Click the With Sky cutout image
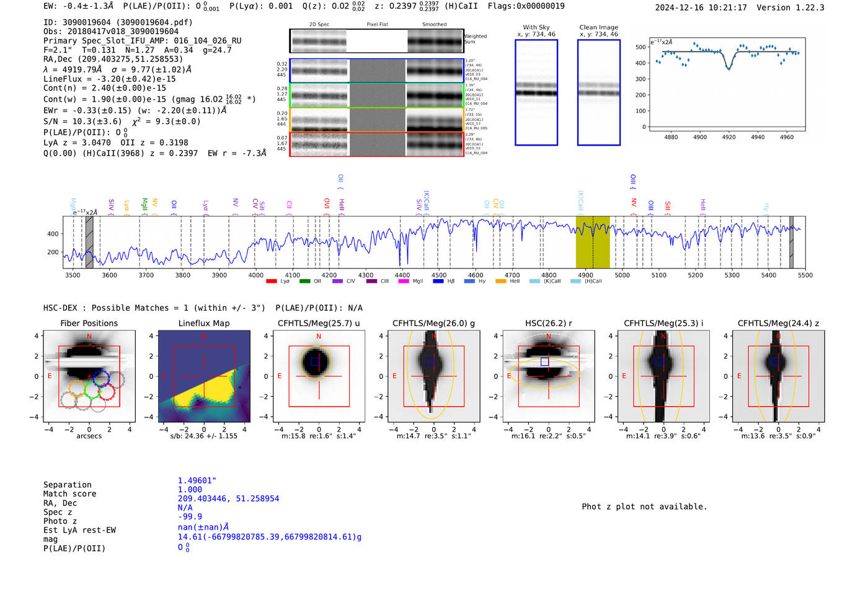Image resolution: width=868 pixels, height=591 pixels. 536,92
